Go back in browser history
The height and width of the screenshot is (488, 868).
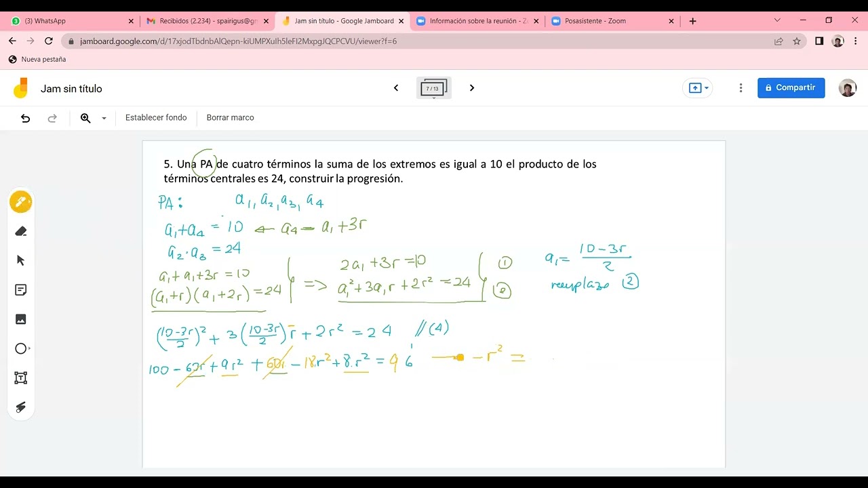(x=12, y=41)
